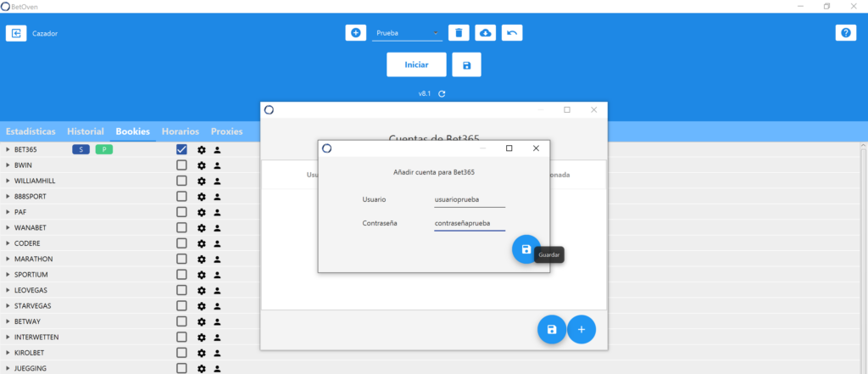Click the Usuario input field
The height and width of the screenshot is (374, 868).
pos(470,199)
